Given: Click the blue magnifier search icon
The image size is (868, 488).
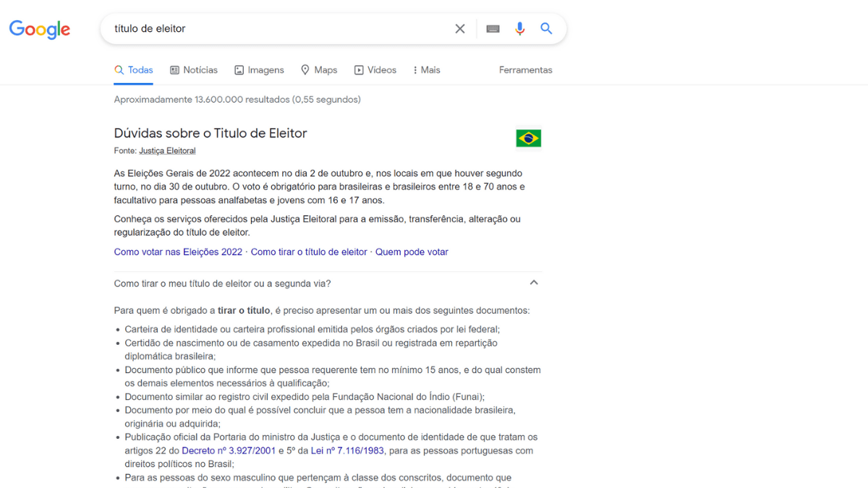Looking at the screenshot, I should tap(547, 29).
